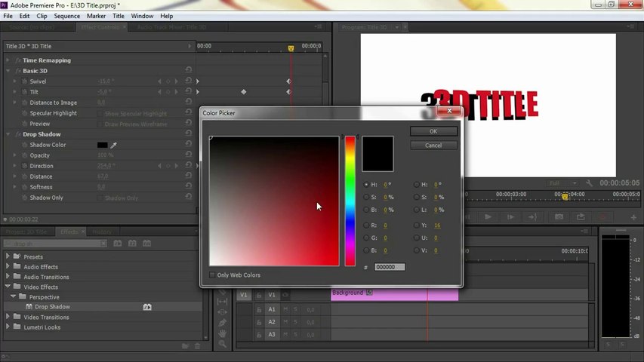Open the File menu
The height and width of the screenshot is (362, 644).
click(8, 16)
